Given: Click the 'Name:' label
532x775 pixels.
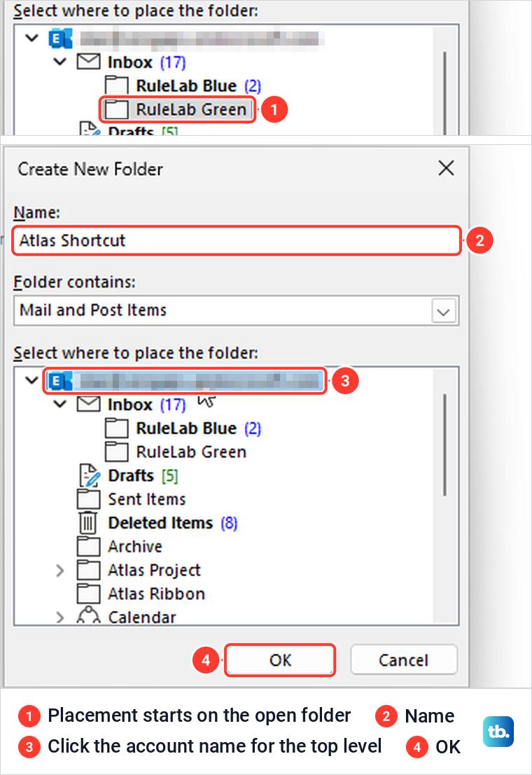Looking at the screenshot, I should pos(36,213).
